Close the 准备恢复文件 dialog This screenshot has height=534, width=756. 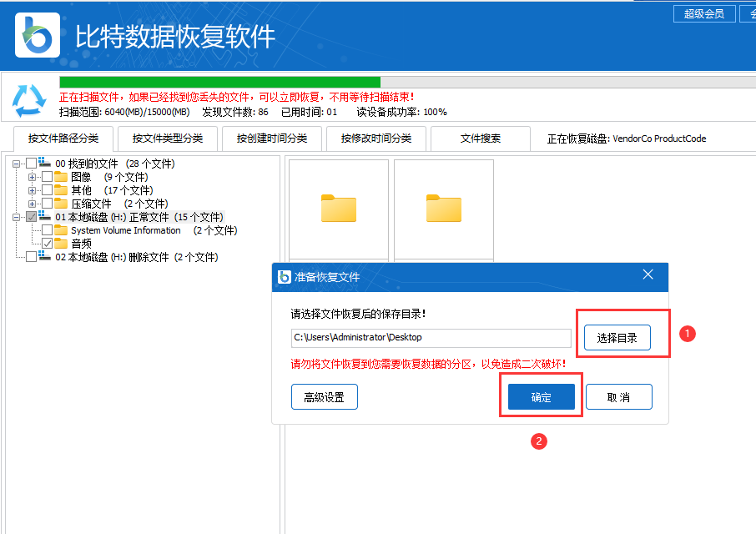click(648, 275)
